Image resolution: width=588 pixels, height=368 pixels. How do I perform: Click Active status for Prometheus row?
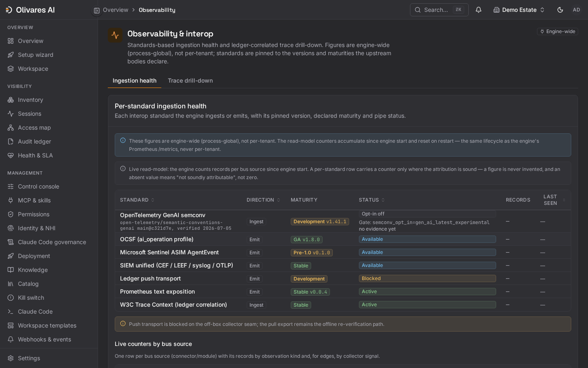click(x=427, y=292)
